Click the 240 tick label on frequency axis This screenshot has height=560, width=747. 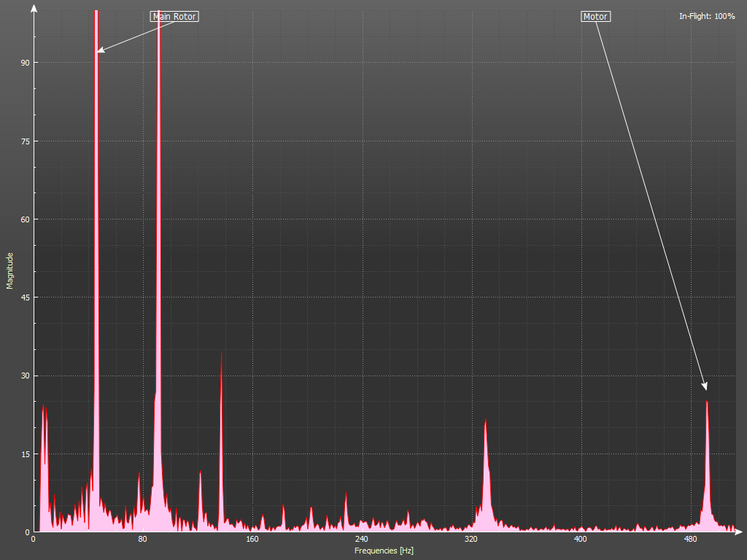pyautogui.click(x=362, y=540)
